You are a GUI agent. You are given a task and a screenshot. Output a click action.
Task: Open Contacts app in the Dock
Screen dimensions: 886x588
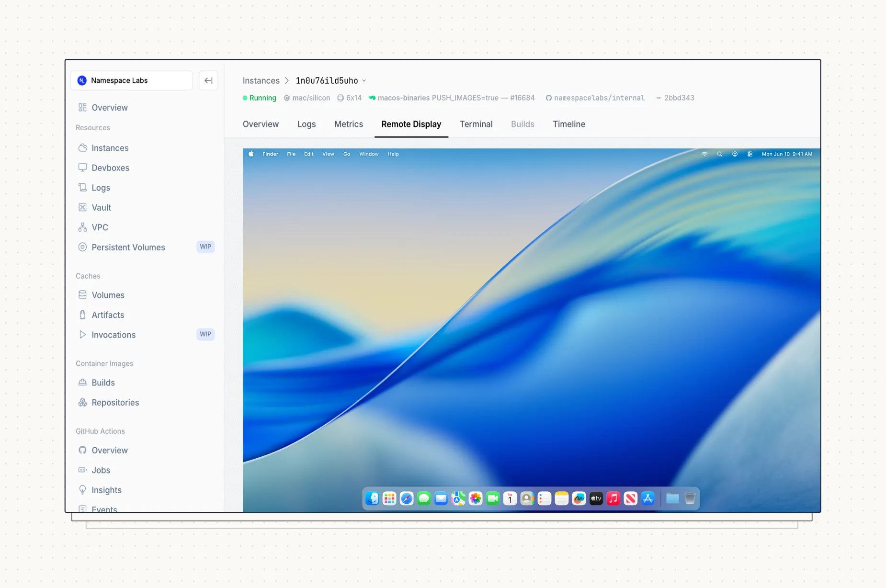tap(527, 498)
